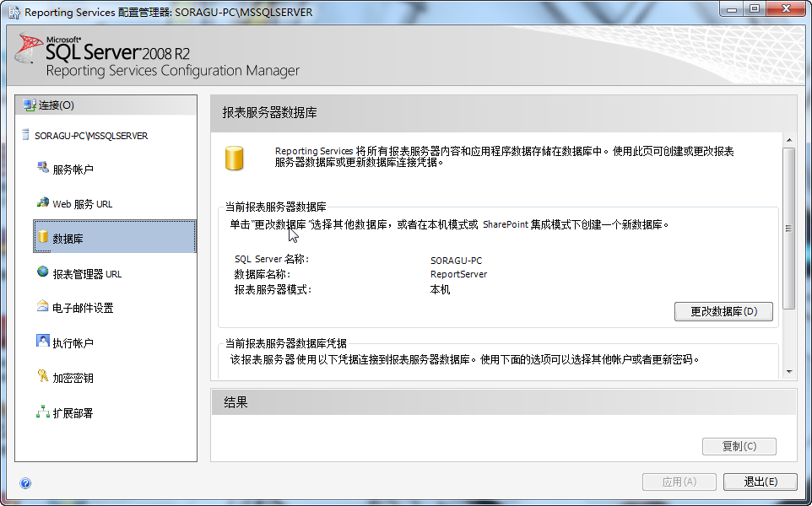
Task: Click the vertical scrollbar thumb in database panel
Action: [x=788, y=229]
